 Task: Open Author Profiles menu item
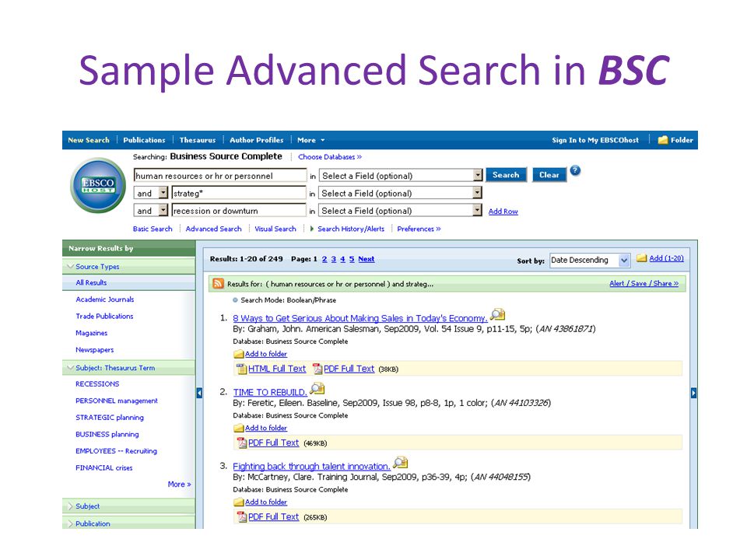[x=256, y=140]
